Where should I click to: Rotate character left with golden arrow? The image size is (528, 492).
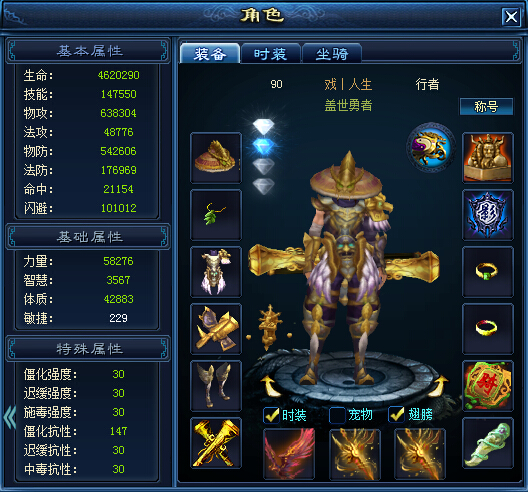click(271, 386)
